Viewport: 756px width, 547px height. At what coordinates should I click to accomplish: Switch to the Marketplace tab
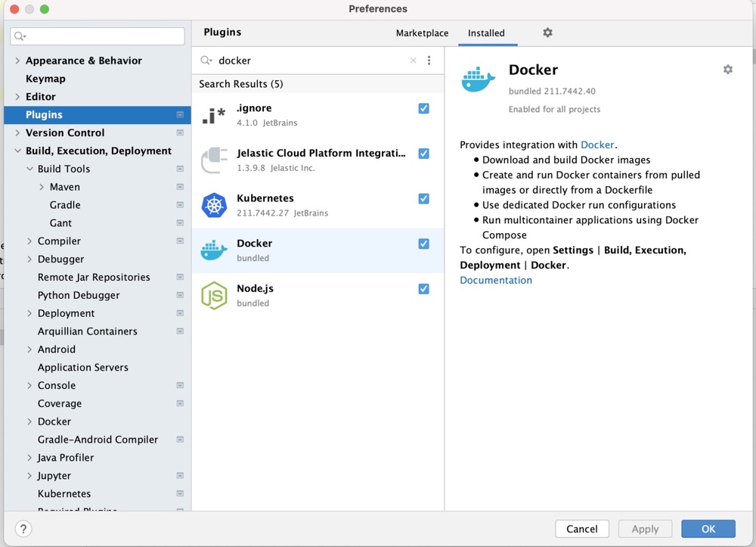click(x=422, y=33)
